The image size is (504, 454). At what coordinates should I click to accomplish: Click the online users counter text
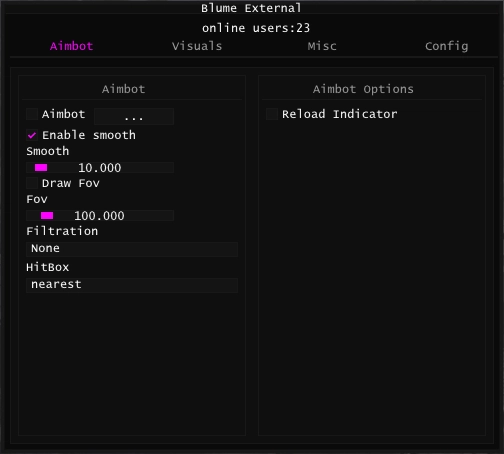click(x=256, y=28)
